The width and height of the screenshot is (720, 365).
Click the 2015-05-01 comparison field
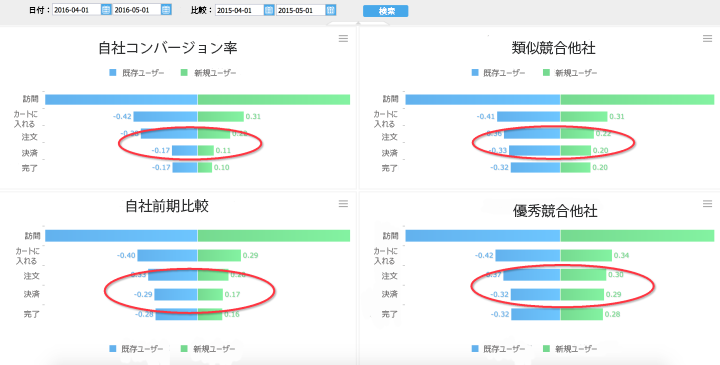tap(301, 10)
